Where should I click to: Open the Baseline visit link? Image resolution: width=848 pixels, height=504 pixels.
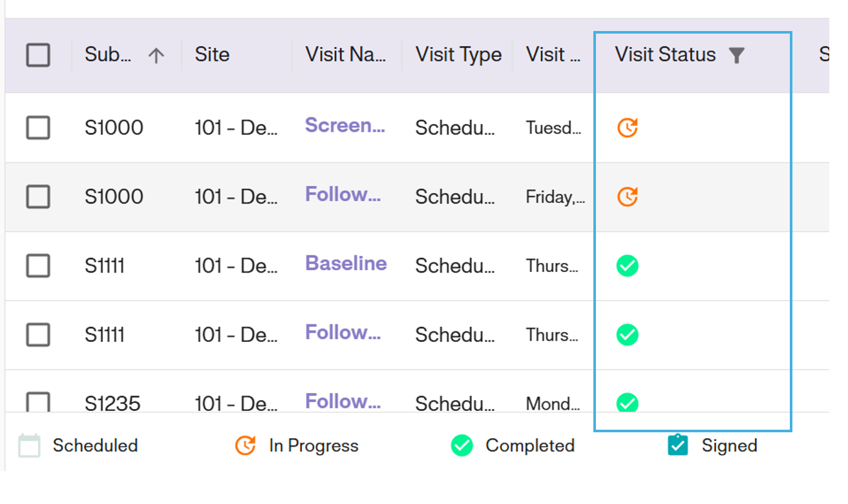coord(346,264)
